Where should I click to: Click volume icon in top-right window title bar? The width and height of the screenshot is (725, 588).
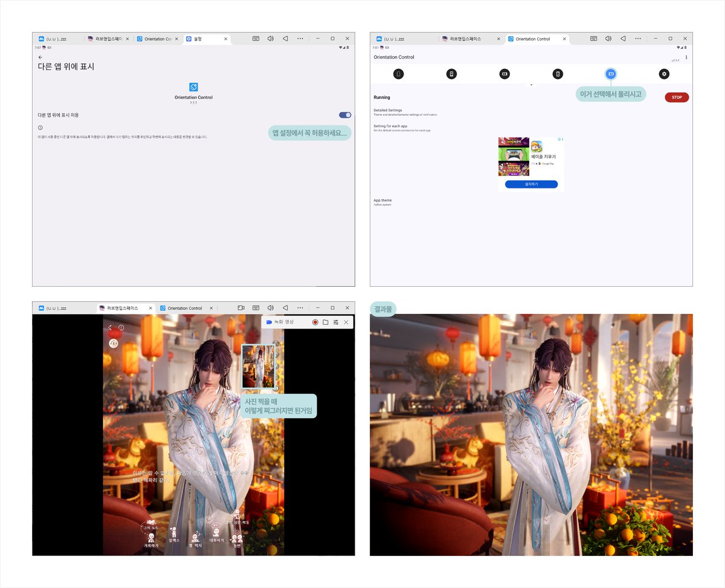coord(608,39)
